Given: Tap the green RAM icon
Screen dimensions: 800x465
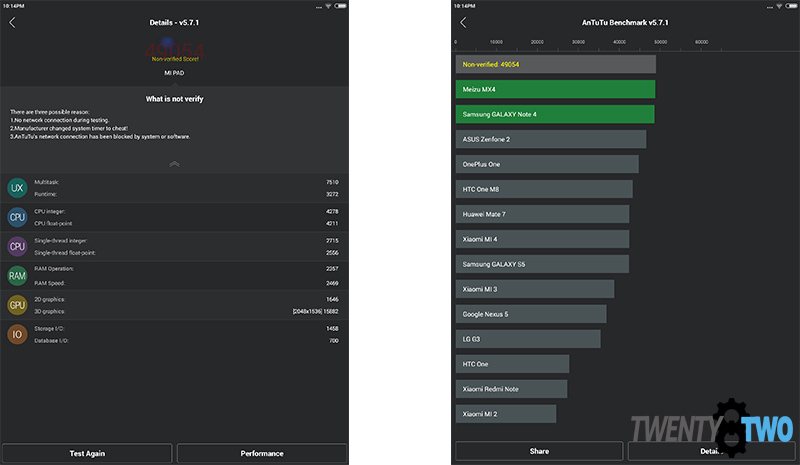Looking at the screenshot, I should [x=17, y=276].
